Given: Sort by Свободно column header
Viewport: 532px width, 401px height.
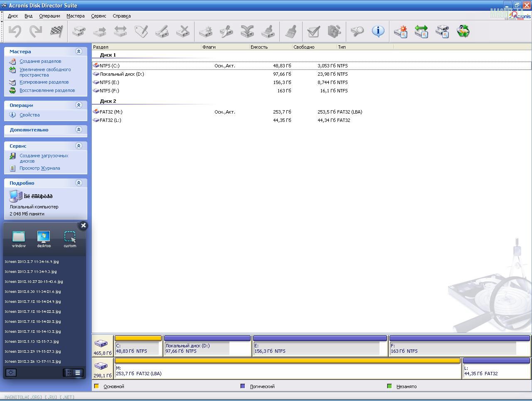Looking at the screenshot, I should 315,47.
